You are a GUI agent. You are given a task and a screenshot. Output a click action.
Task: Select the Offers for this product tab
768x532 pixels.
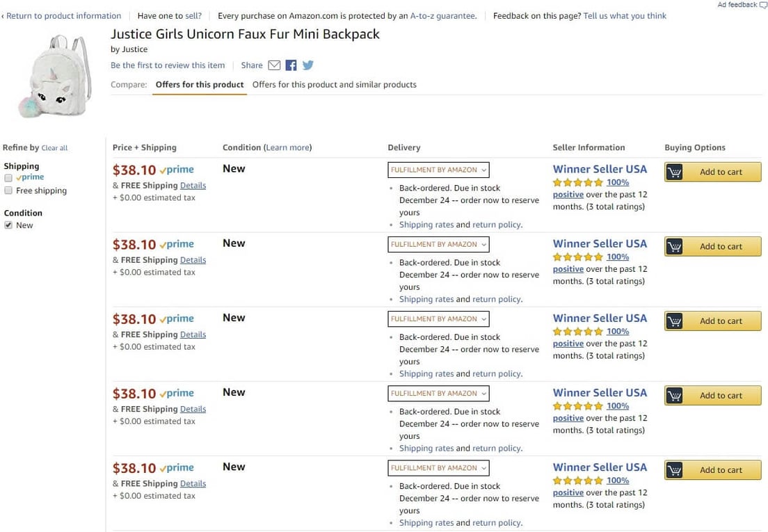pos(199,83)
